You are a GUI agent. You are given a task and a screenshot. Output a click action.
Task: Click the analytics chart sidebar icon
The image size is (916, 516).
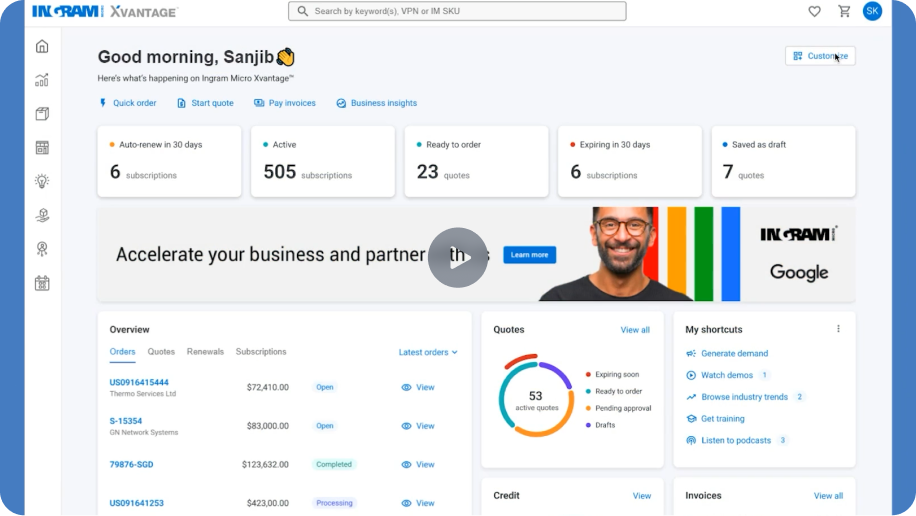[x=42, y=80]
